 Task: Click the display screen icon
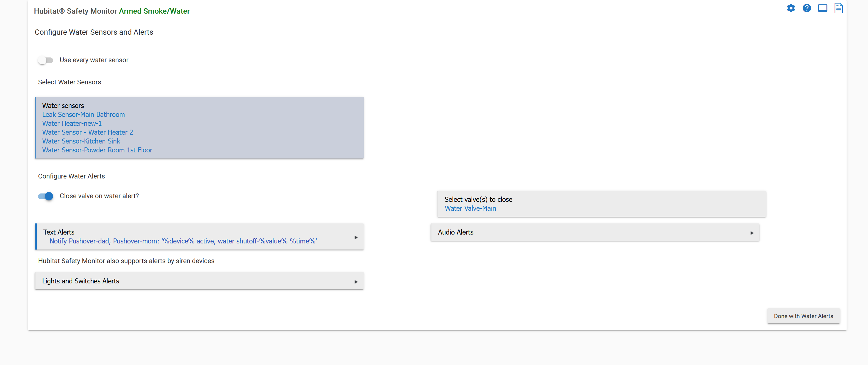(822, 8)
